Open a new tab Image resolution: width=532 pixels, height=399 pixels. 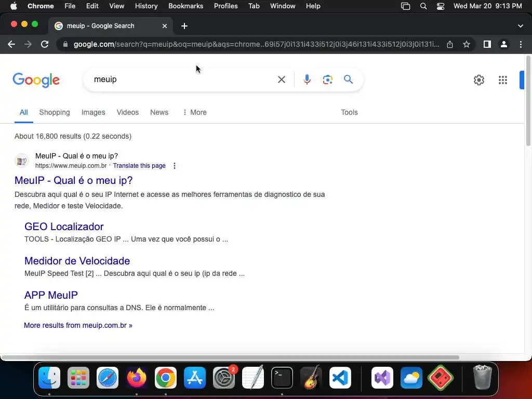point(184,26)
